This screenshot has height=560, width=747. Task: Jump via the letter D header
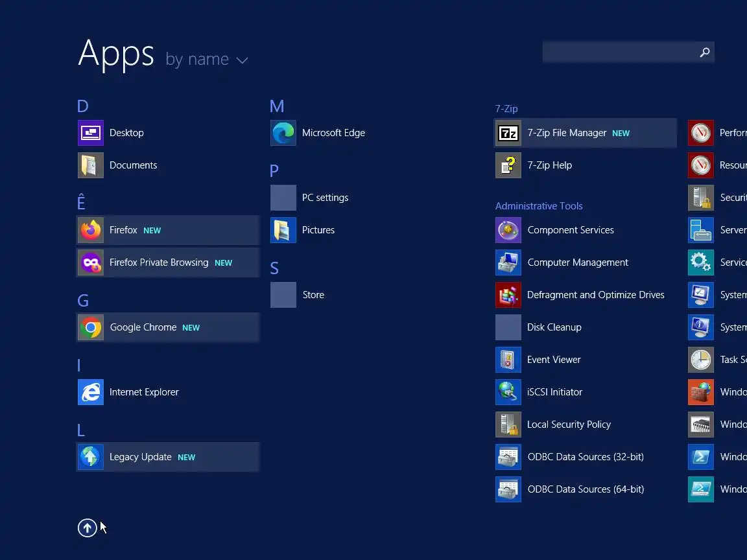click(x=83, y=106)
